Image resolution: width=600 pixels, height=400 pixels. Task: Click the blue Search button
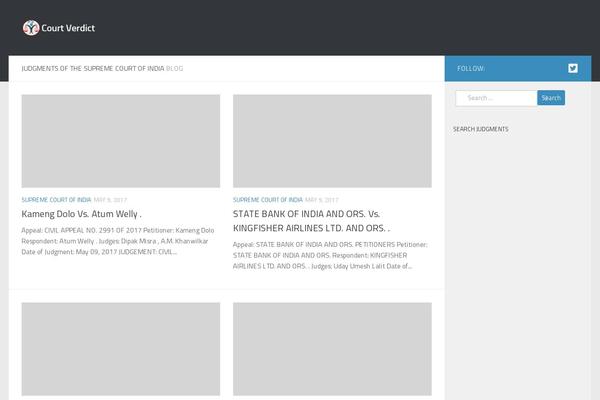(x=551, y=98)
